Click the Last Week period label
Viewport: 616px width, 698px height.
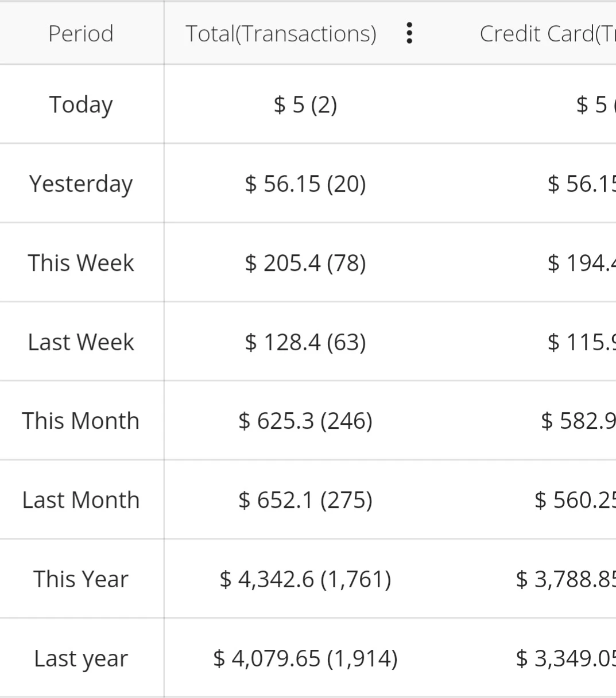(x=81, y=342)
